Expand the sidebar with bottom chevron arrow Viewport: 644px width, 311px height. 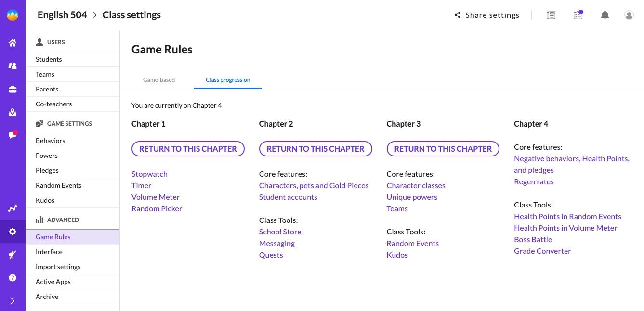[13, 301]
